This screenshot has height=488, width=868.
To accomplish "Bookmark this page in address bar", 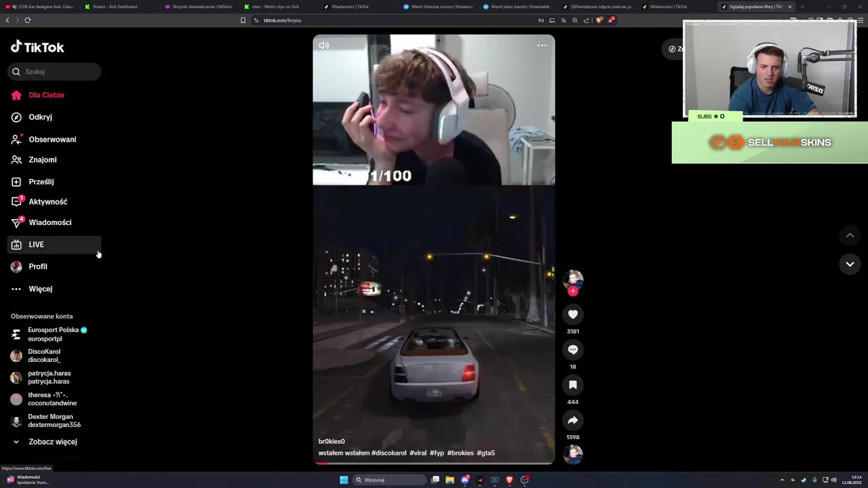I will coord(243,20).
